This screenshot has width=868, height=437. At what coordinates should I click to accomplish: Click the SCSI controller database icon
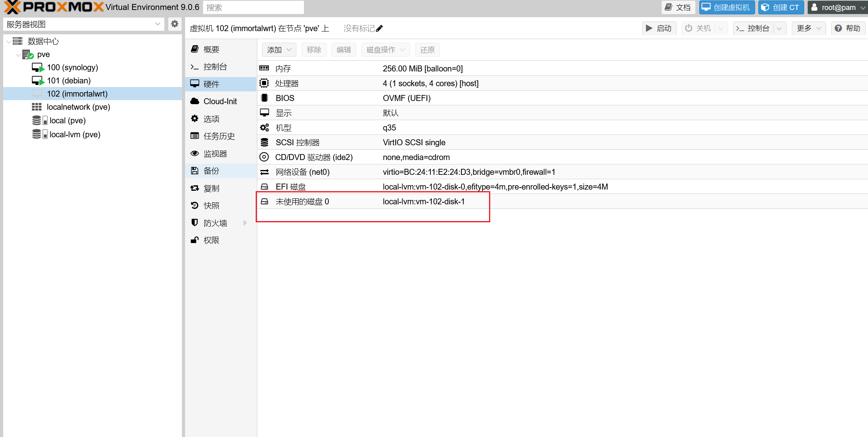tap(264, 142)
